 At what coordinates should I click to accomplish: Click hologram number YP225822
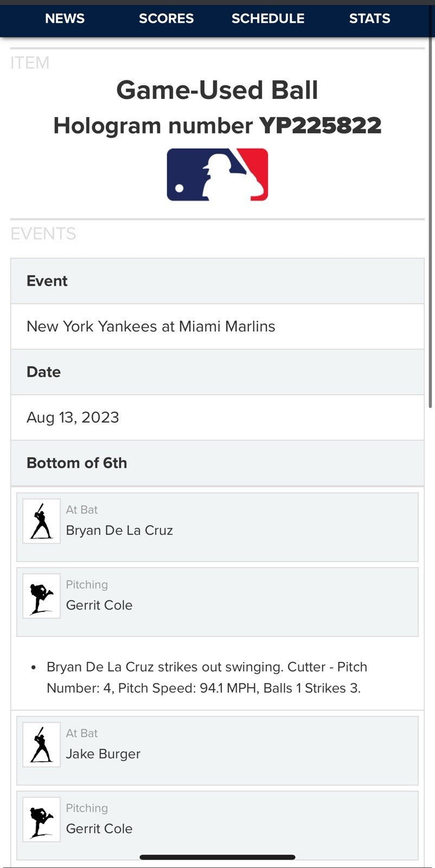[320, 126]
